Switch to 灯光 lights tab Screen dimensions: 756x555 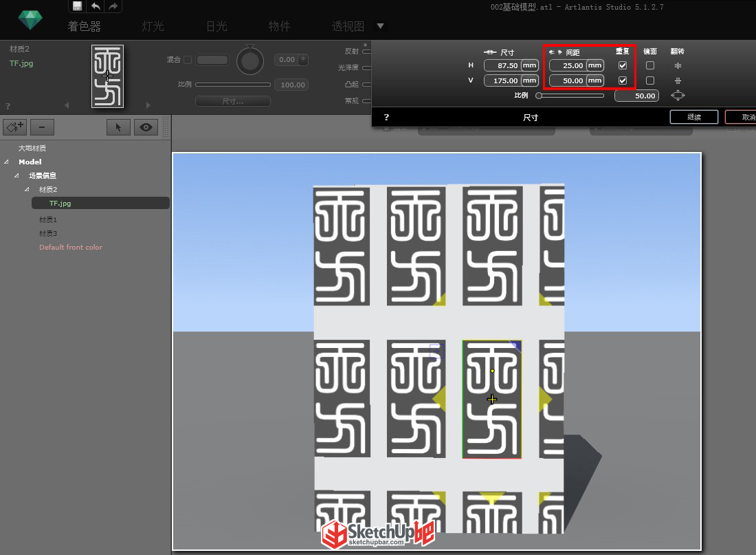tap(153, 27)
